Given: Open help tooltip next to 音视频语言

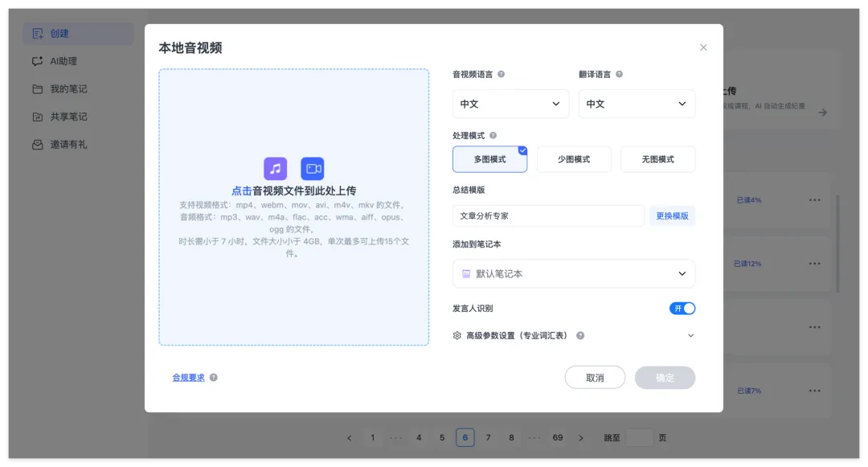Looking at the screenshot, I should (501, 74).
